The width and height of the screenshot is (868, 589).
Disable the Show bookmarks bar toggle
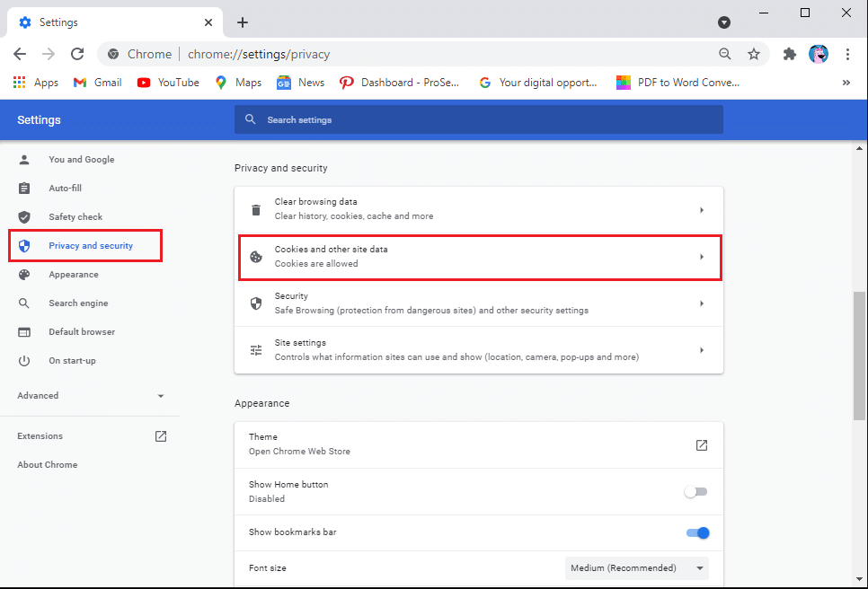click(697, 532)
